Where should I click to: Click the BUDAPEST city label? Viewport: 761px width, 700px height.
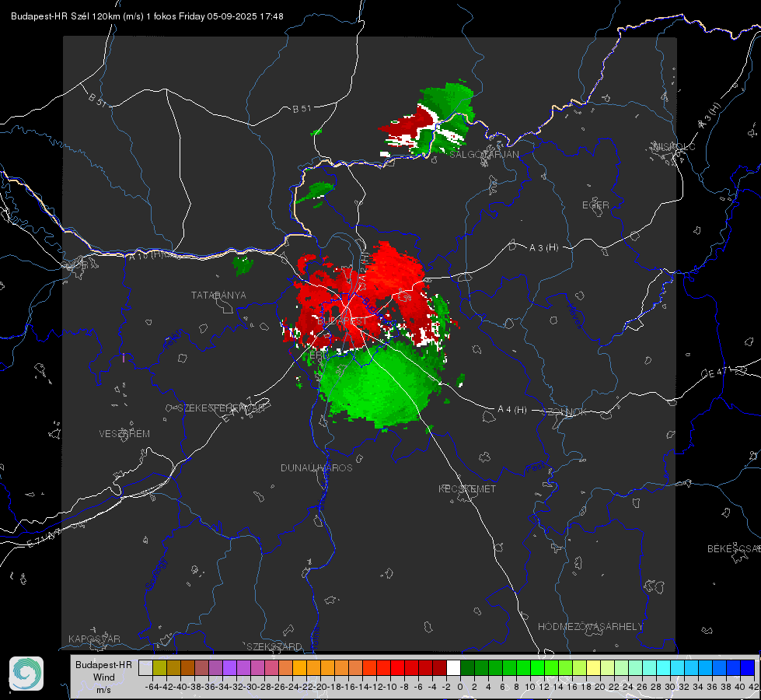[342, 321]
